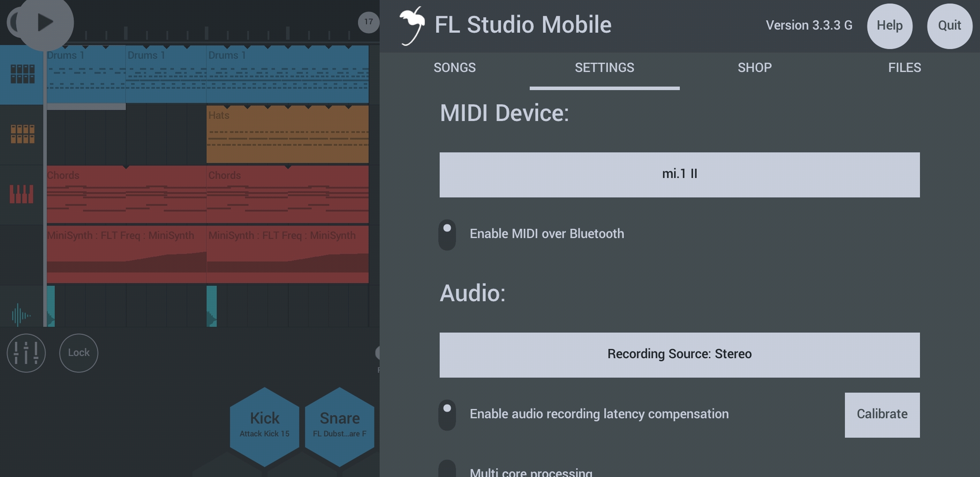Select the first Drums 1 clip
Screen dimensions: 980x477
[x=86, y=74]
